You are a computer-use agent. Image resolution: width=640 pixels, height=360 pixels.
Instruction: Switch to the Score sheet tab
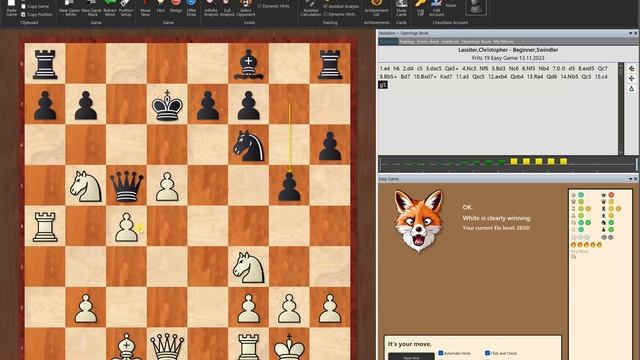pos(428,42)
